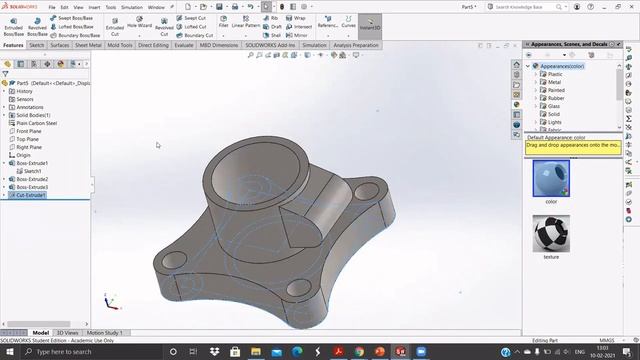Open the Curves tool
The height and width of the screenshot is (360, 640).
click(x=348, y=22)
